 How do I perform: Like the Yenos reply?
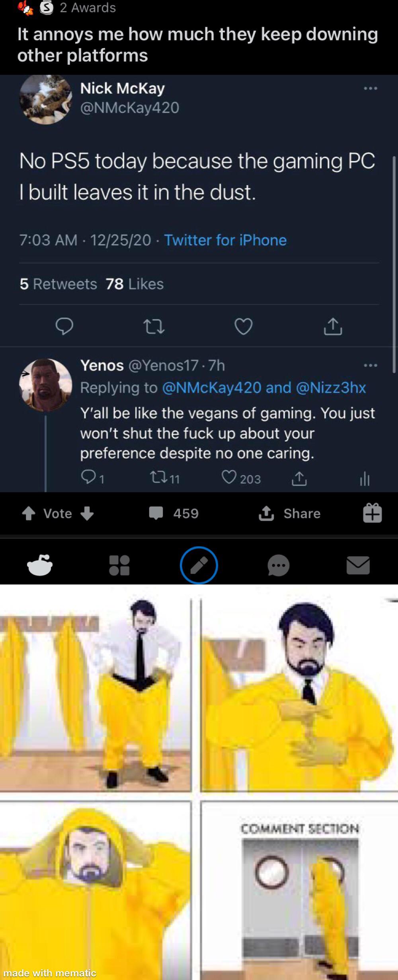[x=229, y=477]
